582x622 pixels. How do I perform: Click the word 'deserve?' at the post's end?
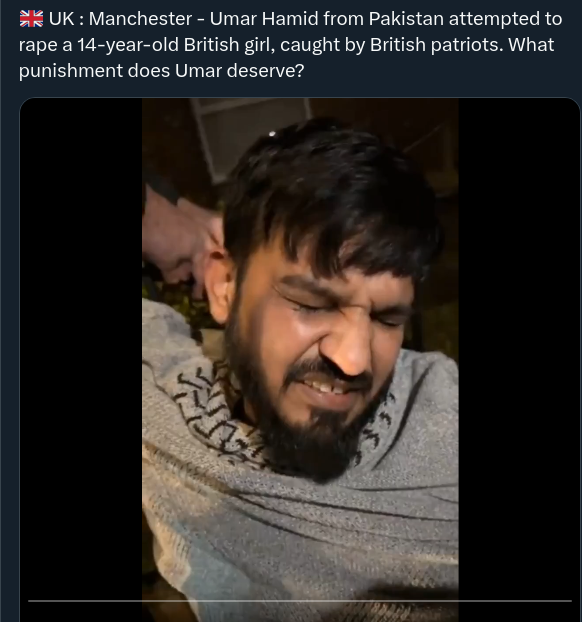point(265,71)
